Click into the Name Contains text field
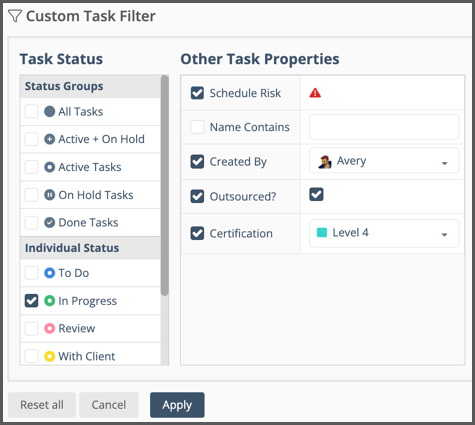This screenshot has width=475, height=425. pos(384,127)
